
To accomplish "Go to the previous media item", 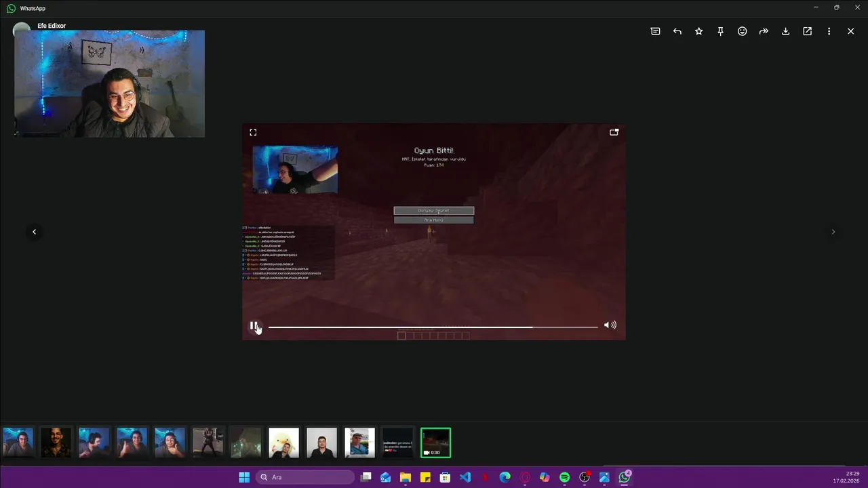I will 34,232.
